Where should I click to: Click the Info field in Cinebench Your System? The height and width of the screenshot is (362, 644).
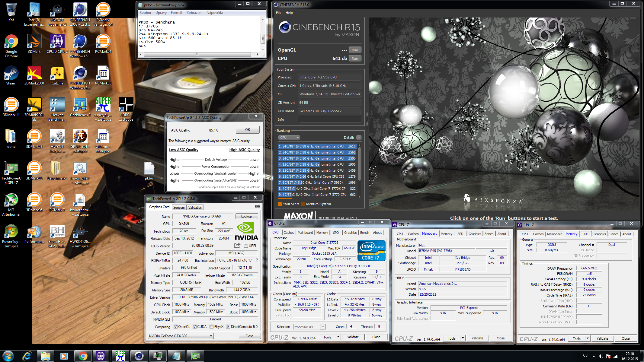(329, 119)
